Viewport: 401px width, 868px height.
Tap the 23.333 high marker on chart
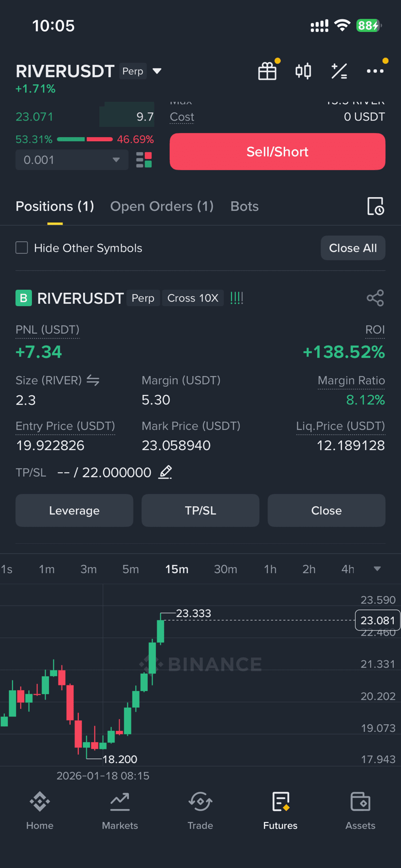193,613
